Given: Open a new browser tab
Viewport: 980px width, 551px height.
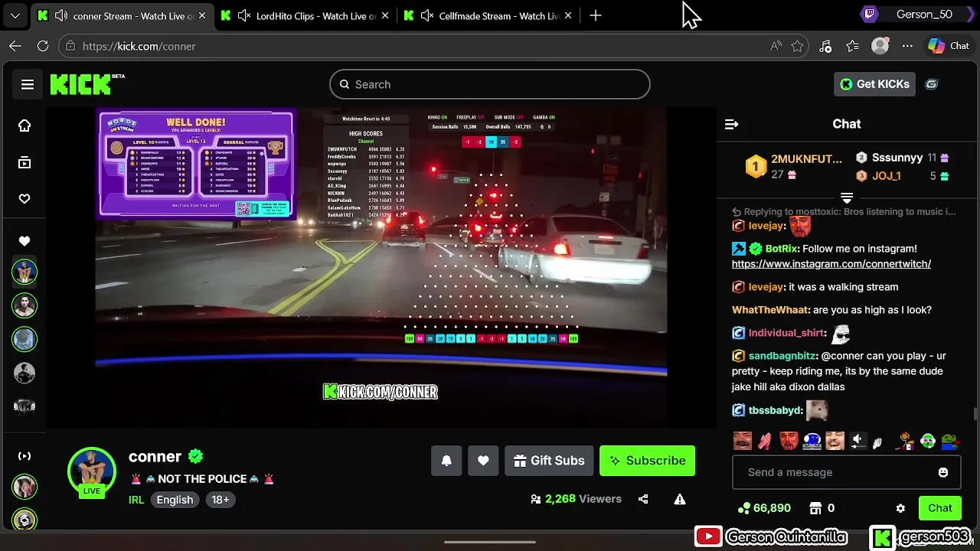Looking at the screenshot, I should pyautogui.click(x=596, y=15).
